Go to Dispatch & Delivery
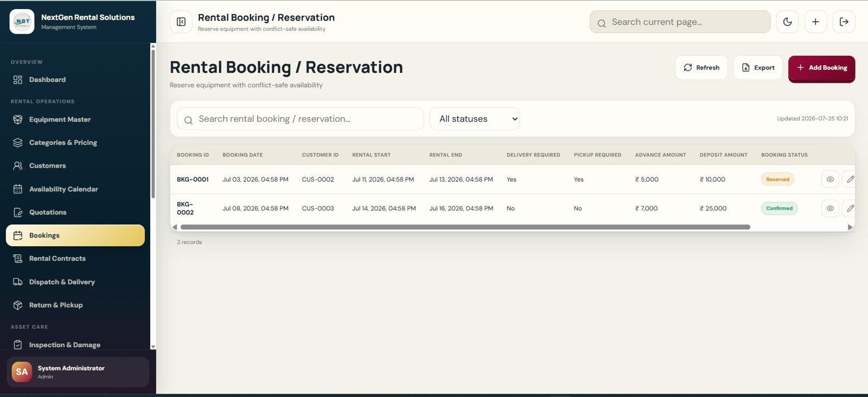This screenshot has height=397, width=868. (75, 282)
